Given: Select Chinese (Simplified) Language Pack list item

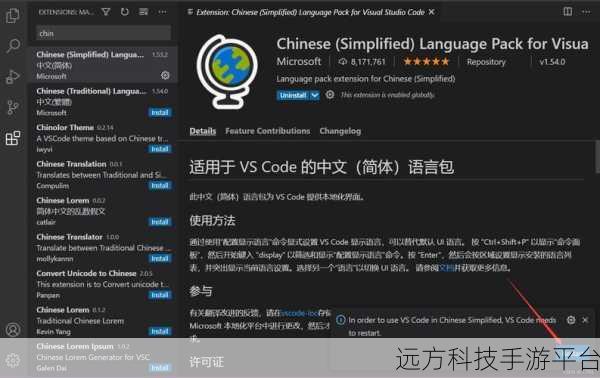Looking at the screenshot, I should click(x=103, y=65).
